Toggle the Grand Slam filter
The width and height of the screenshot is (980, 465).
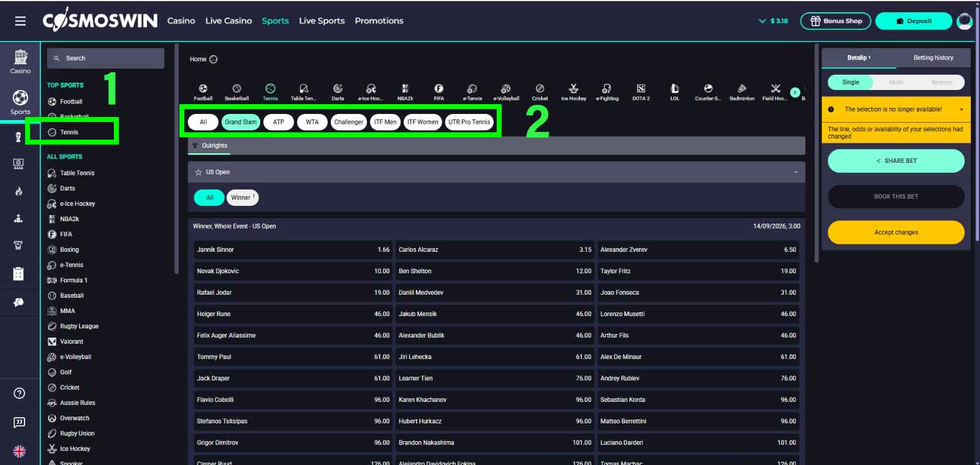pyautogui.click(x=241, y=122)
